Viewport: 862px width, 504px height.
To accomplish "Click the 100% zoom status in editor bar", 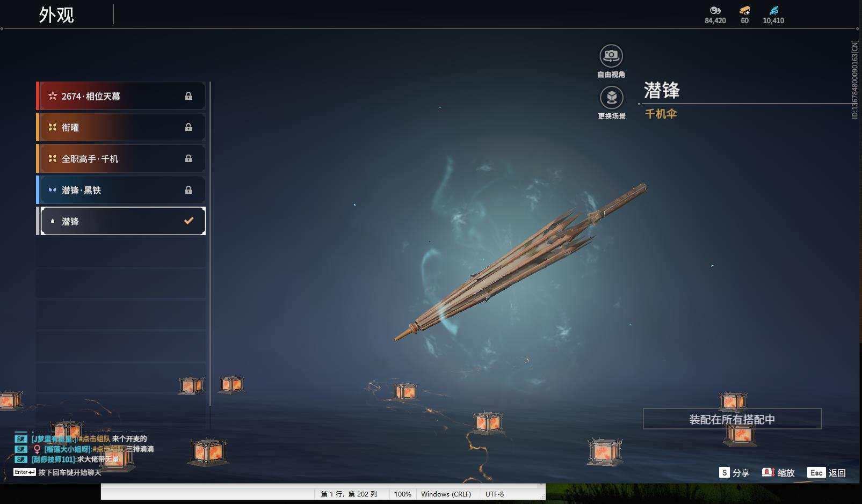I will coord(403,494).
